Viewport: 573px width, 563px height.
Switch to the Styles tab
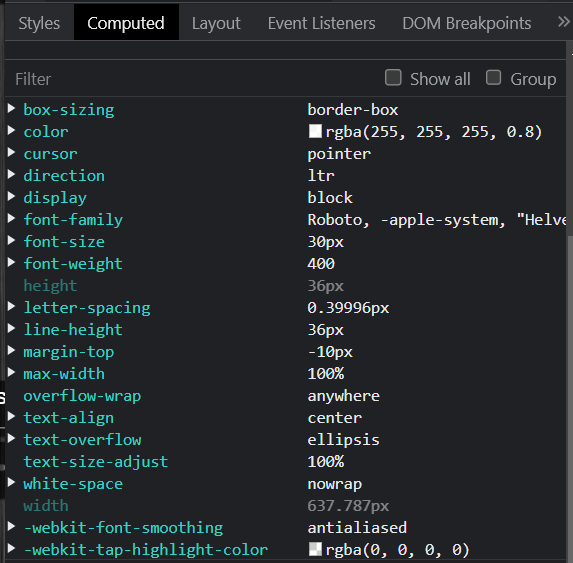[39, 23]
